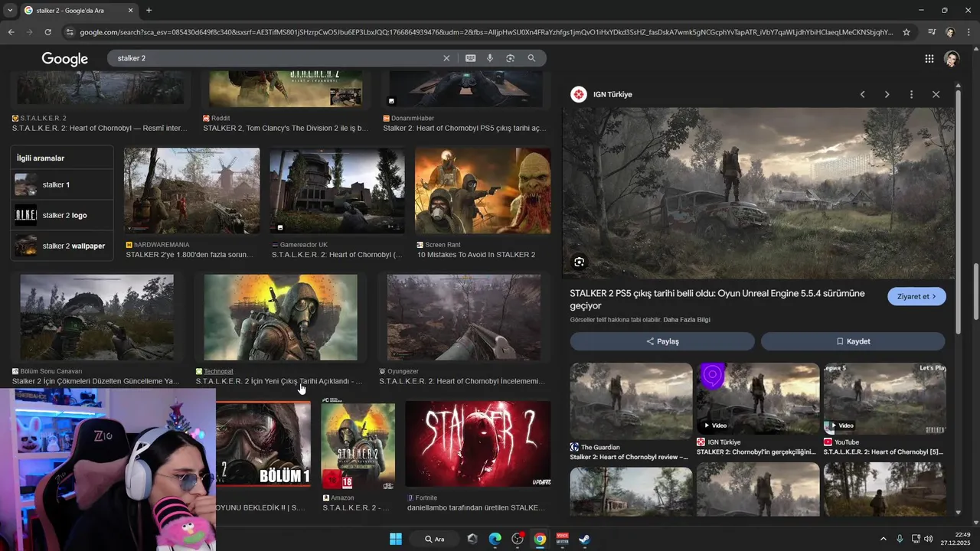Open Technopat gas mask image result

(x=280, y=318)
